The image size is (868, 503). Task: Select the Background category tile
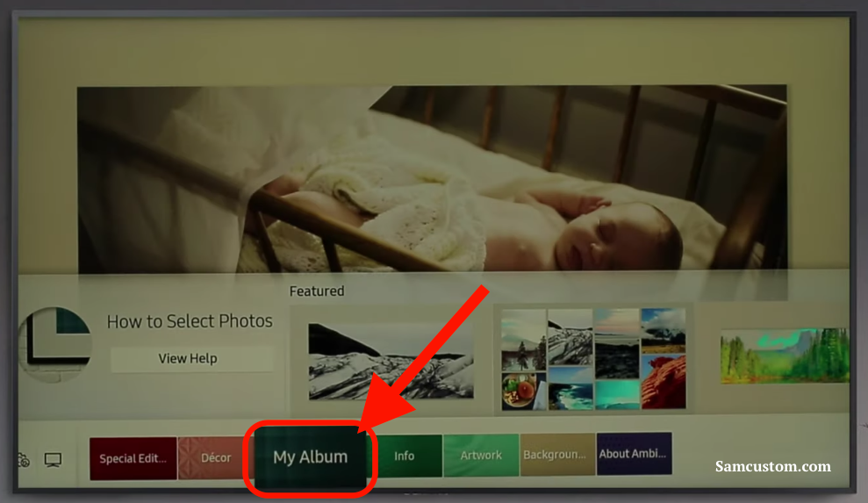(557, 454)
